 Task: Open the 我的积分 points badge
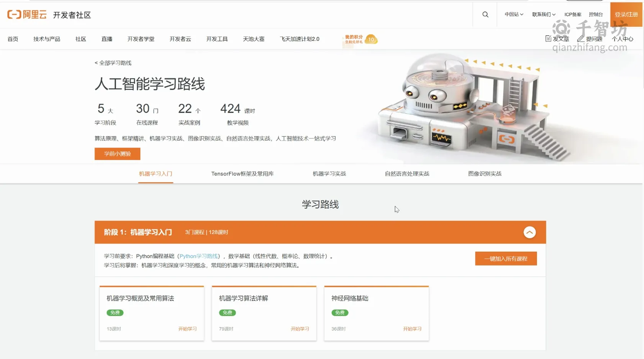point(360,39)
